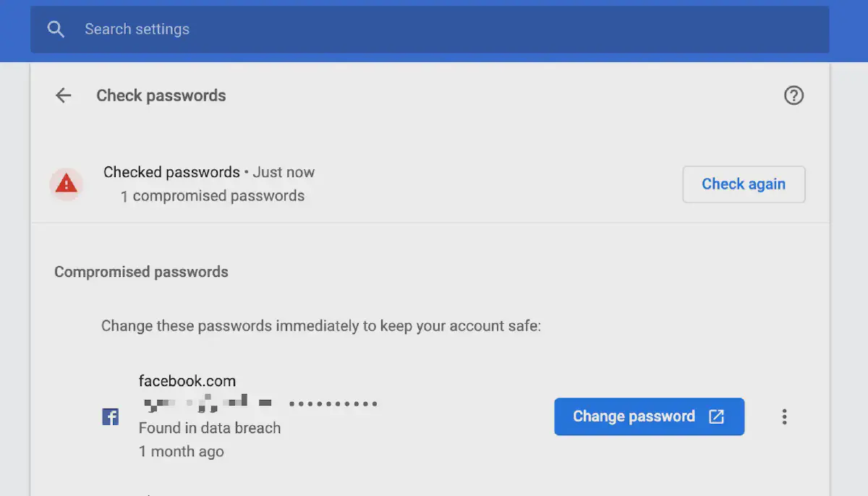The image size is (868, 496).
Task: Open the overflow menu for compromised password
Action: click(x=784, y=416)
